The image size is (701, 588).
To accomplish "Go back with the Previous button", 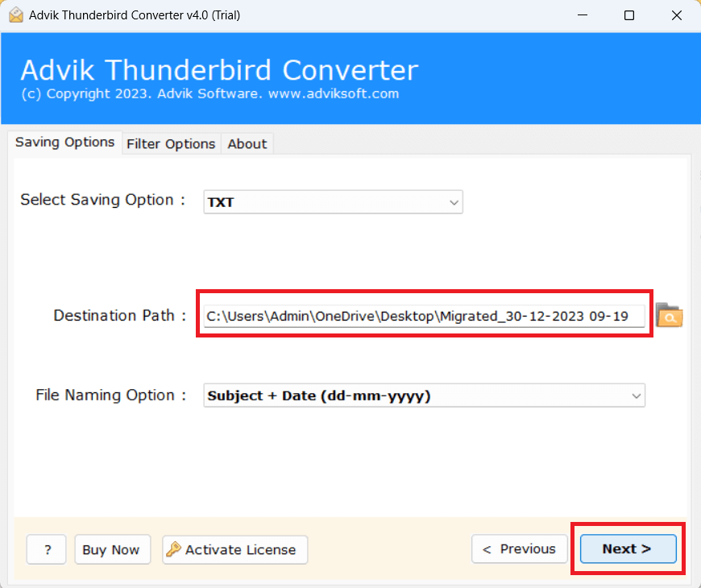I will tap(519, 549).
